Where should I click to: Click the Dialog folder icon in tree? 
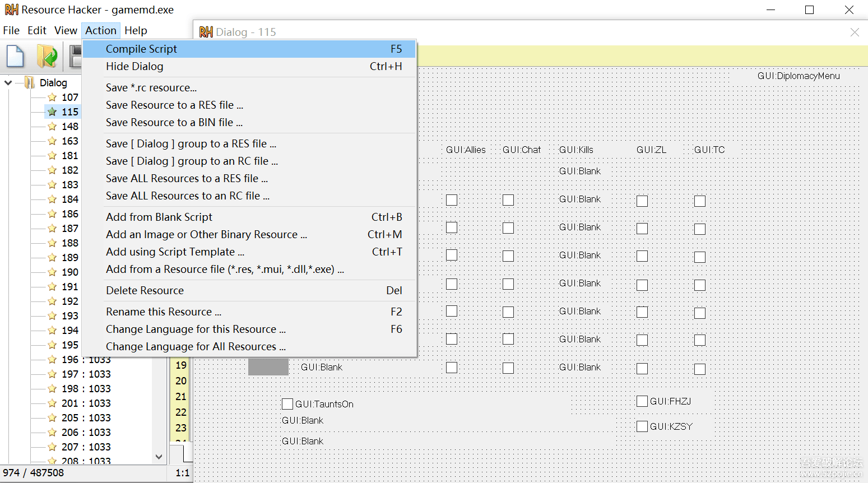(30, 83)
